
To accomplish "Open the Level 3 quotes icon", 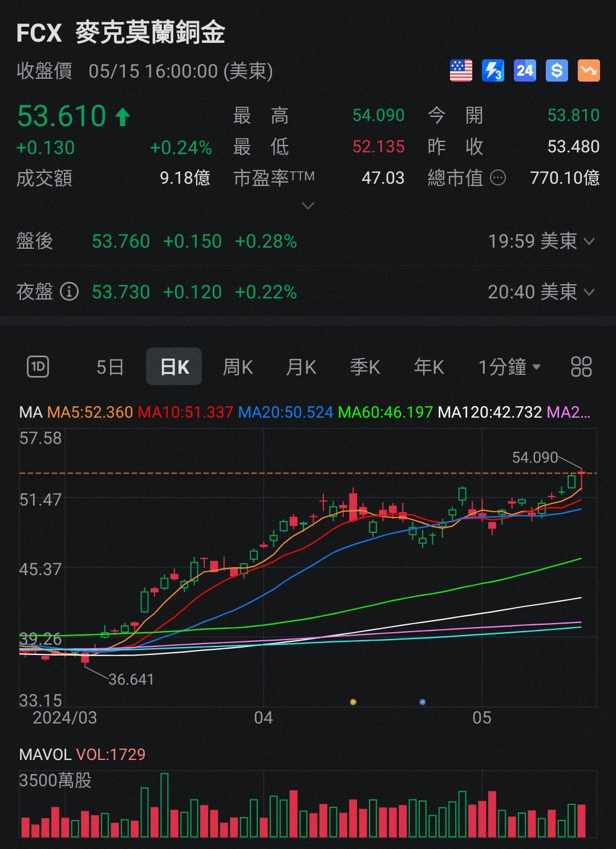I will (493, 70).
